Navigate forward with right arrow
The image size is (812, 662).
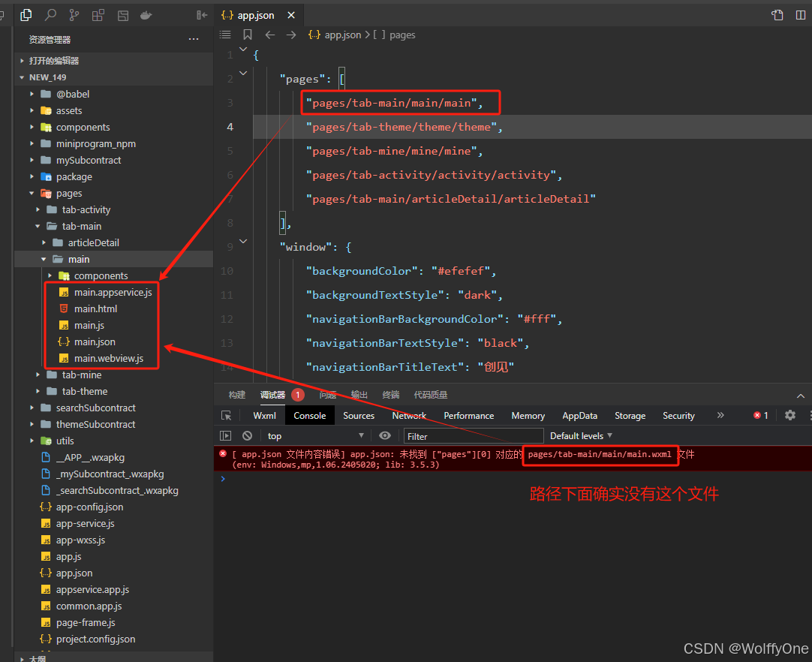point(291,35)
